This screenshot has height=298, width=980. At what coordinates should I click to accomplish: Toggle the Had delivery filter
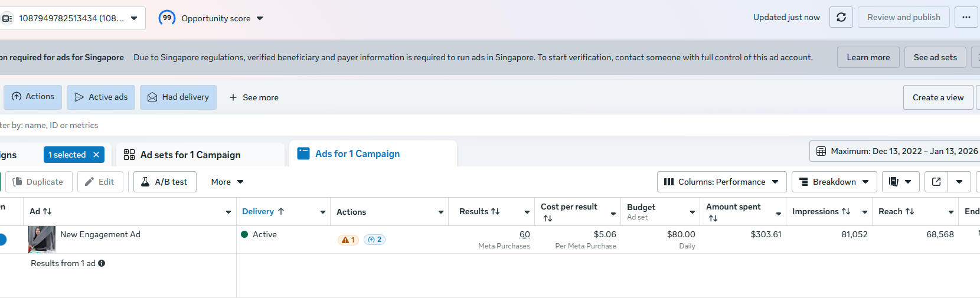pyautogui.click(x=178, y=97)
